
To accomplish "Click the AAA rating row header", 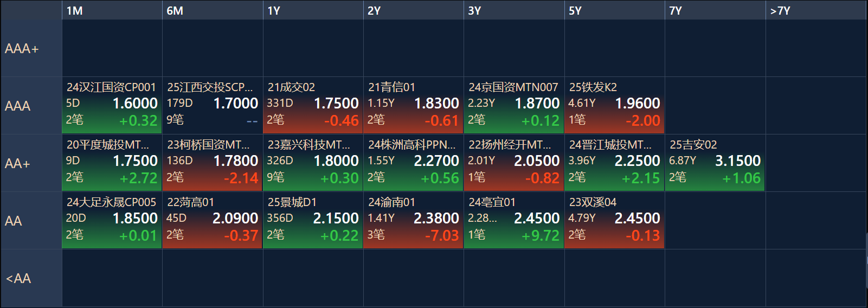I will click(x=31, y=106).
